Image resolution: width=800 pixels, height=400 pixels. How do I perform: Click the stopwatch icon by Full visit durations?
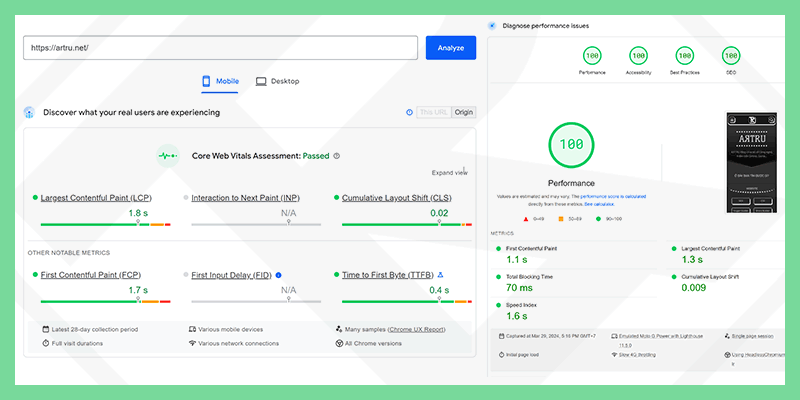46,343
